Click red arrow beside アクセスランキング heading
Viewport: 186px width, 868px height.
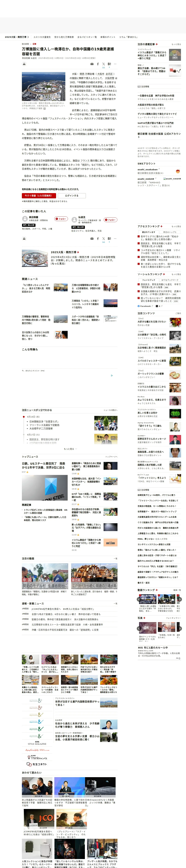(161, 226)
